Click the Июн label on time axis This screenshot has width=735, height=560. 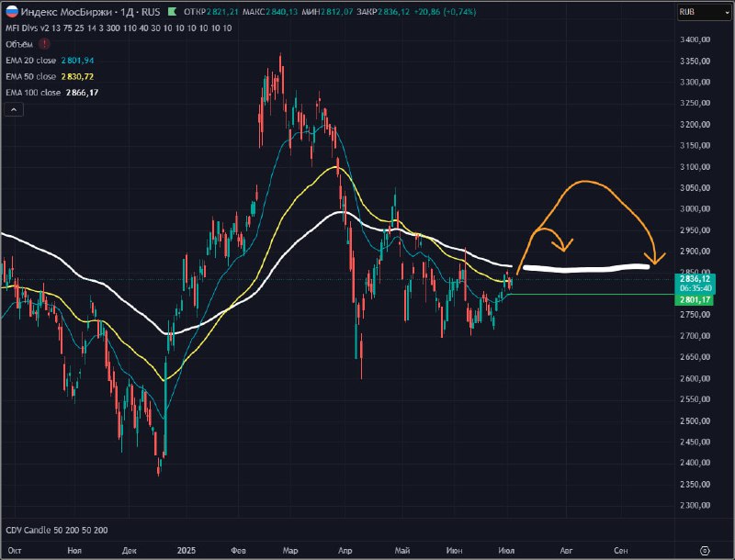[x=454, y=551]
